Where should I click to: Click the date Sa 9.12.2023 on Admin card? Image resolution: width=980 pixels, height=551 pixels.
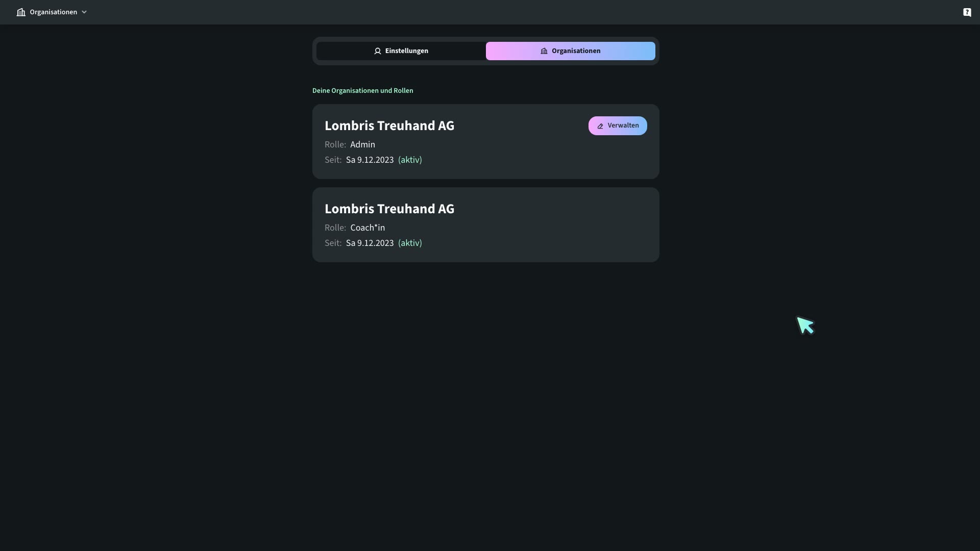coord(370,160)
